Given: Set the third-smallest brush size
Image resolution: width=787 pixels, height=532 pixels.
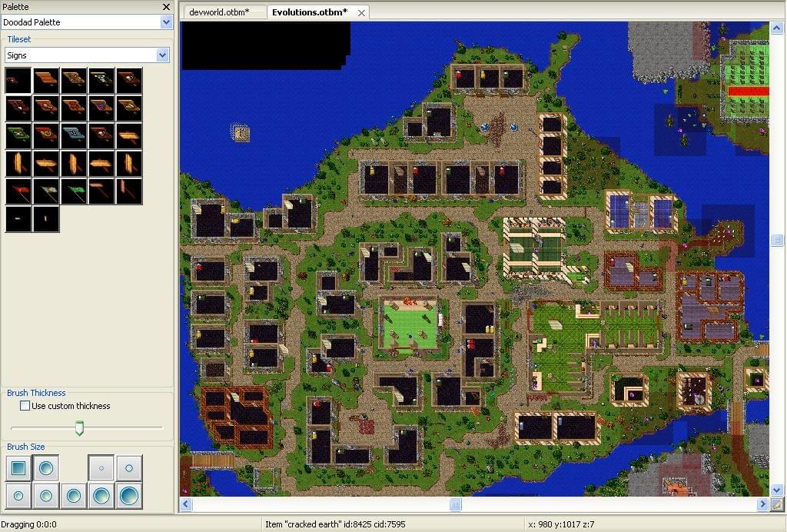Looking at the screenshot, I should 18,495.
